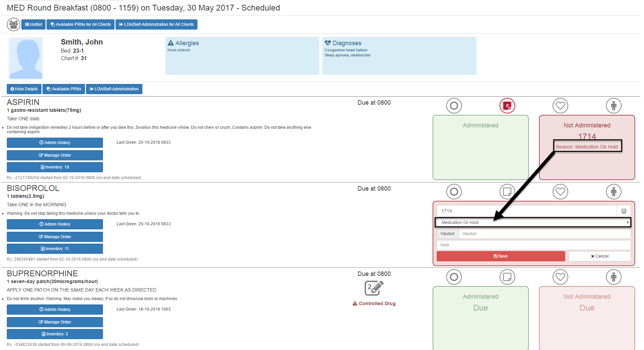
Task: Click the circle status icon for Bisoprolol
Action: click(454, 192)
